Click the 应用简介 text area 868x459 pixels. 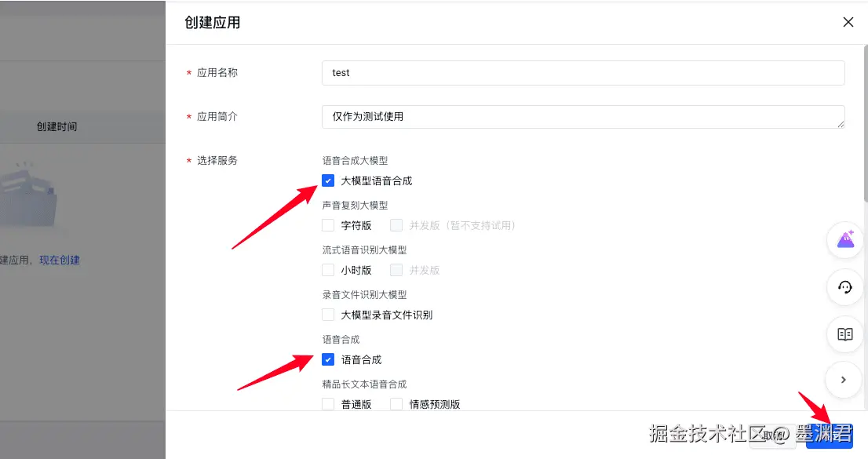coord(583,117)
